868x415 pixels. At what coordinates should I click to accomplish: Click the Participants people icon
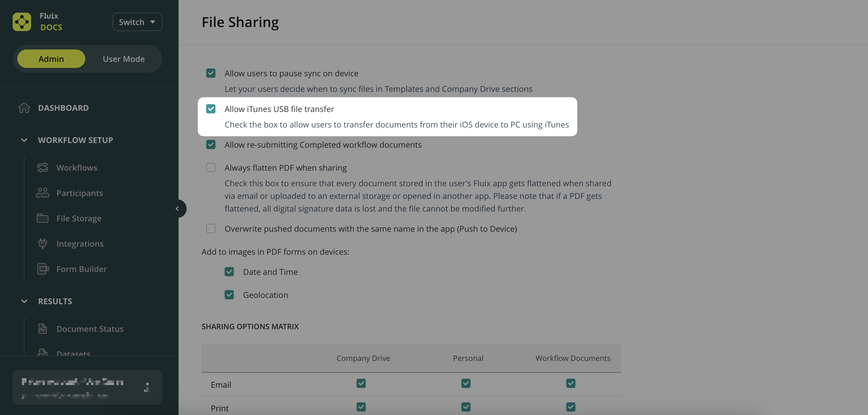[42, 193]
